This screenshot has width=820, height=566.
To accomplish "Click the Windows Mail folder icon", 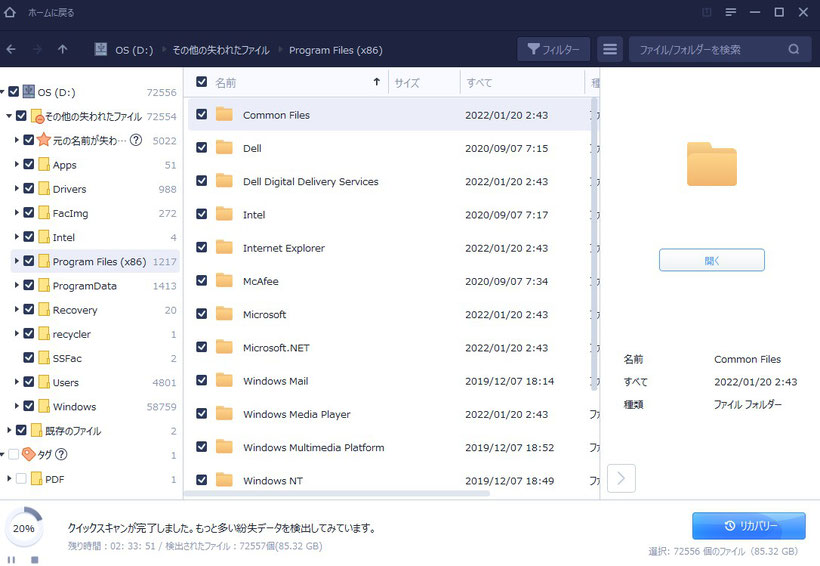I will pyautogui.click(x=224, y=380).
